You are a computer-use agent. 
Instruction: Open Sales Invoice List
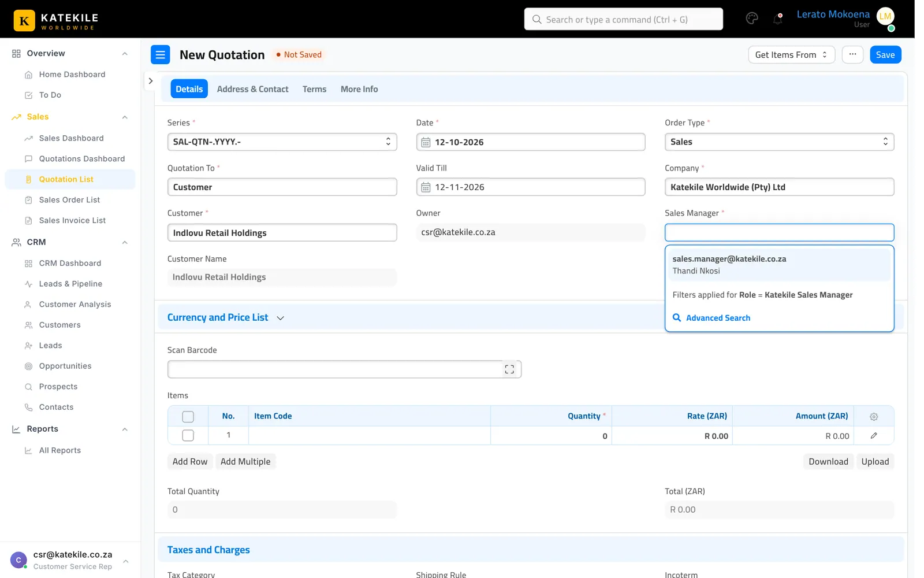[72, 221]
